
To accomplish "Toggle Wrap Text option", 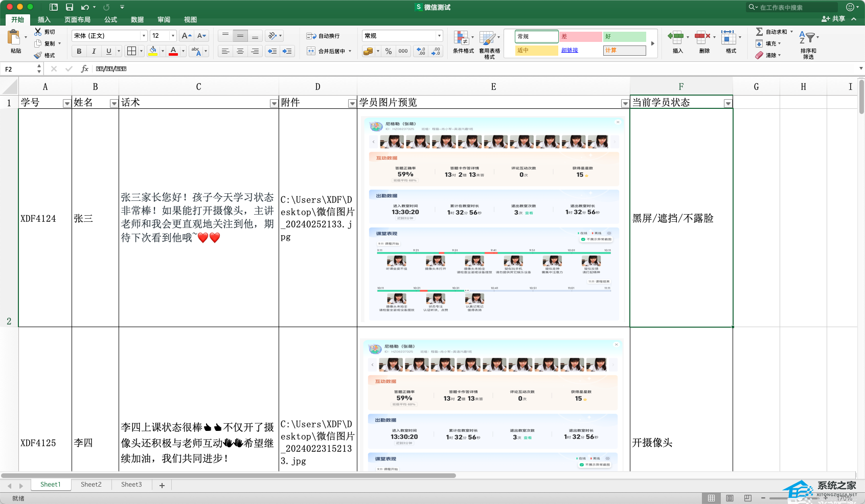I will 311,36.
